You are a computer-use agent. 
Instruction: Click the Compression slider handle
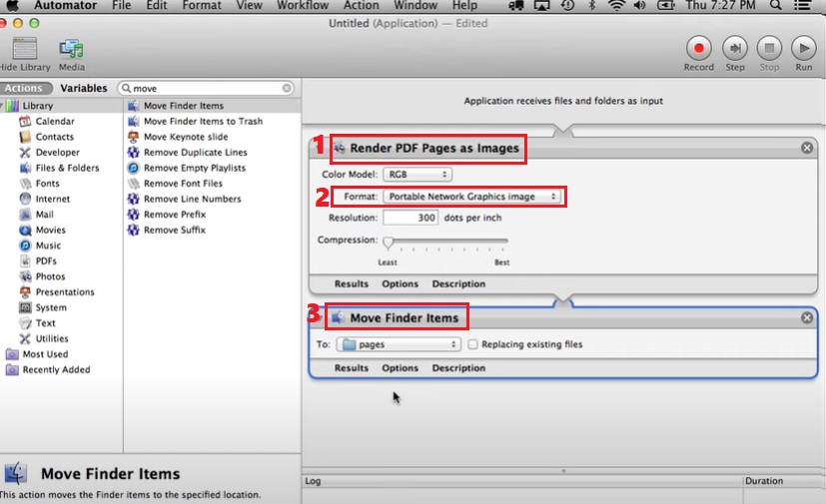[x=389, y=243]
